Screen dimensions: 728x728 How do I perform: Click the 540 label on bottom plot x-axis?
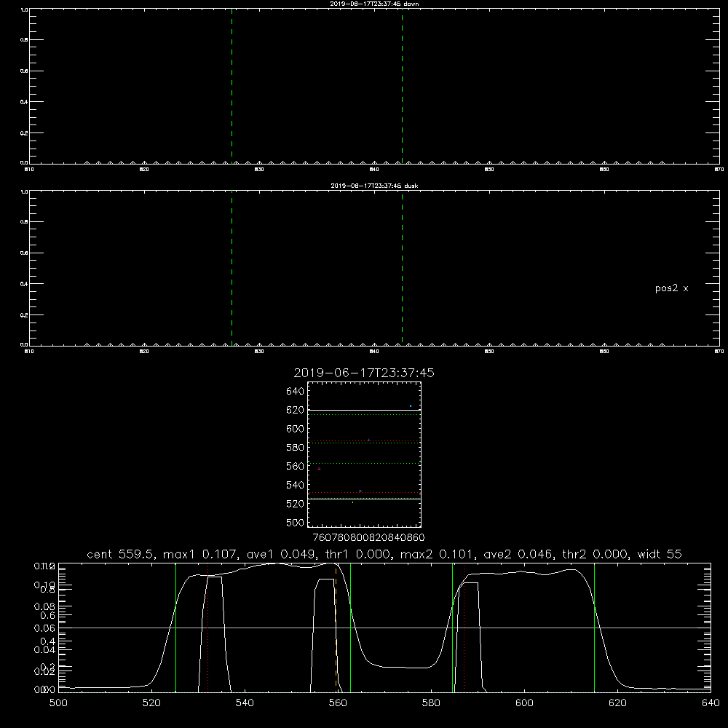pos(245,703)
